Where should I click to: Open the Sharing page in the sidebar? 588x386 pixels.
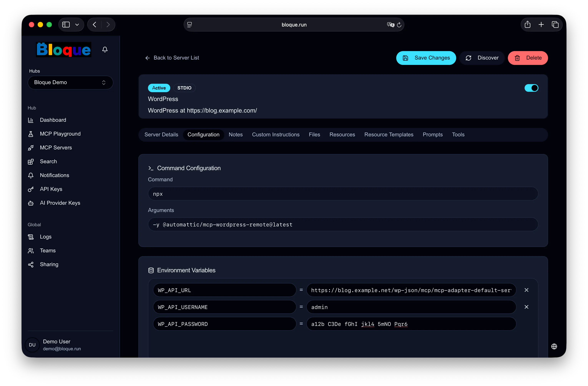pyautogui.click(x=49, y=264)
